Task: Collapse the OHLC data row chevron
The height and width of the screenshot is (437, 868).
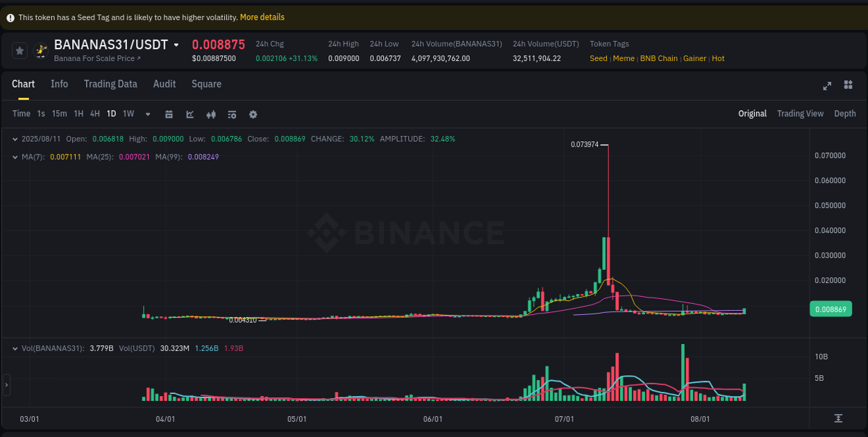Action: (x=15, y=139)
